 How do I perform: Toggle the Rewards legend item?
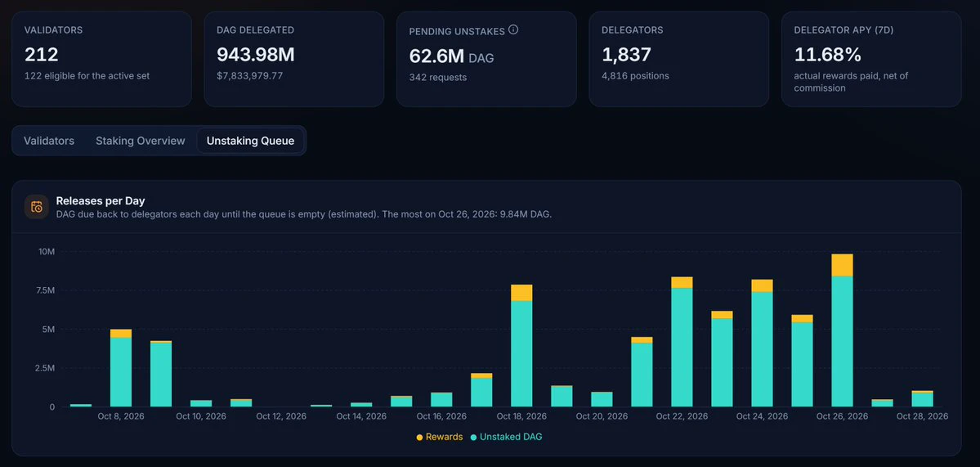point(440,437)
